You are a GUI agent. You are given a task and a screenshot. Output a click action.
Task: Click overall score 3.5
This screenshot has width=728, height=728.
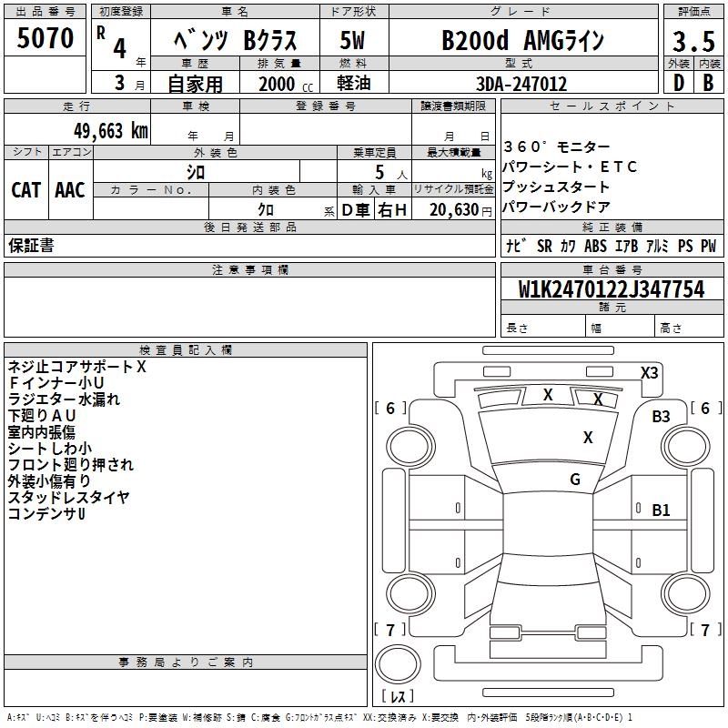pyautogui.click(x=693, y=41)
